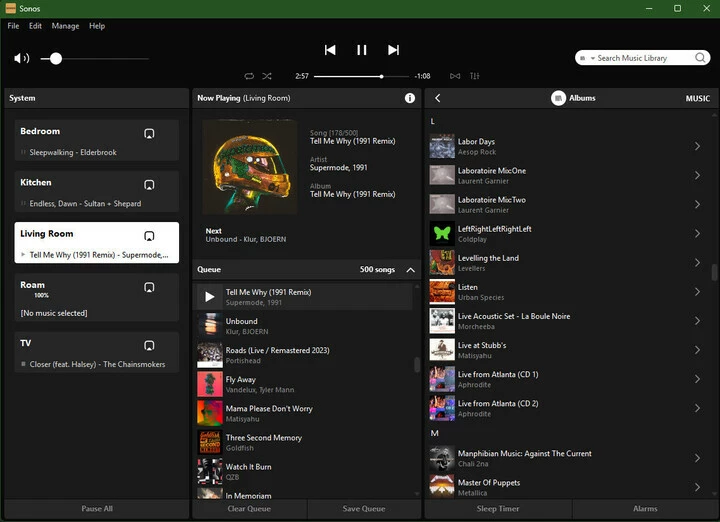The height and width of the screenshot is (522, 720).
Task: Toggle crossfade icon
Action: pos(455,76)
